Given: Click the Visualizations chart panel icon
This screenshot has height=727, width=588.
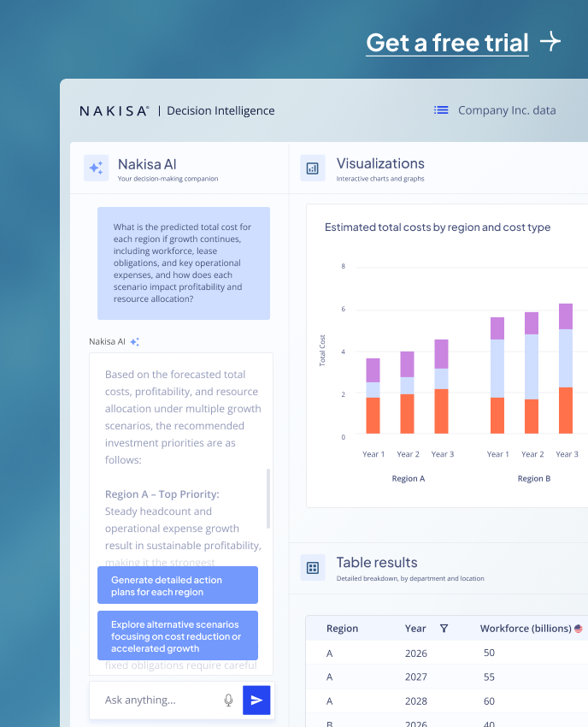Looking at the screenshot, I should tap(313, 168).
